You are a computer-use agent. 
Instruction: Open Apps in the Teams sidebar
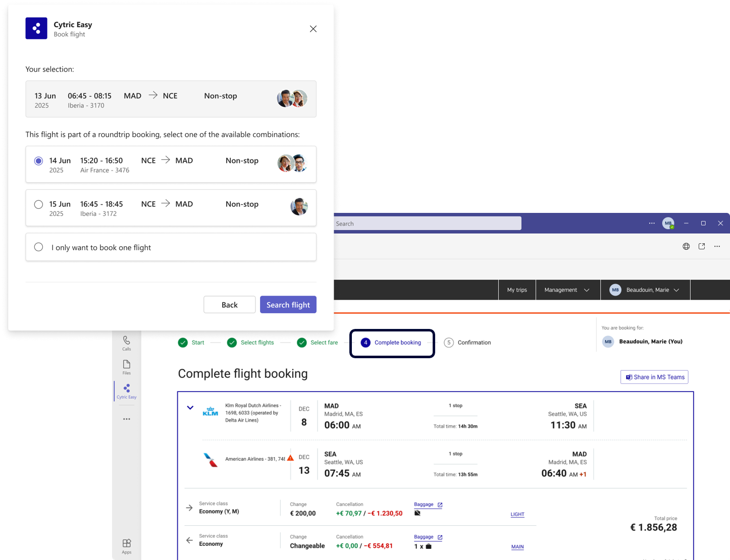click(126, 546)
